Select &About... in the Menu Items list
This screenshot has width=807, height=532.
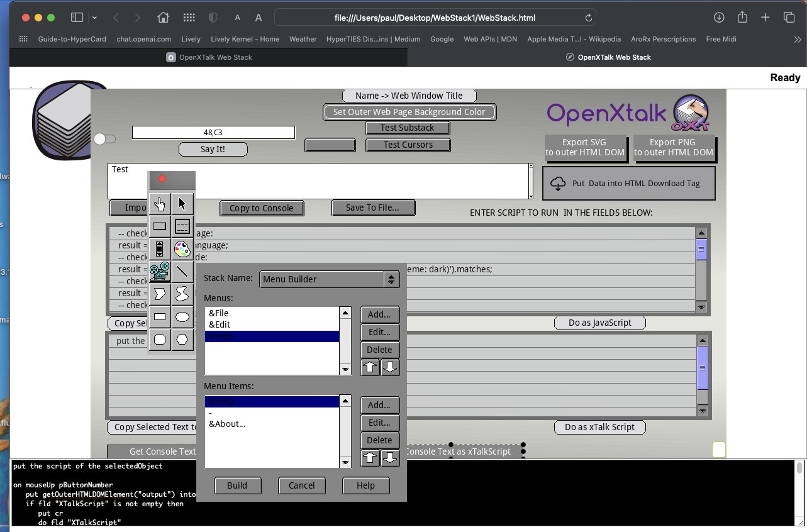(x=272, y=424)
